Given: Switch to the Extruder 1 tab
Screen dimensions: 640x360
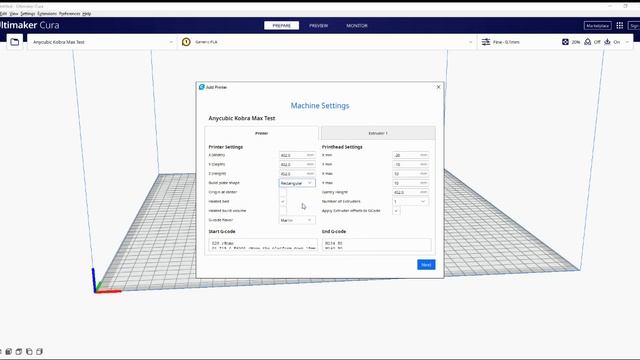Looking at the screenshot, I should click(378, 133).
